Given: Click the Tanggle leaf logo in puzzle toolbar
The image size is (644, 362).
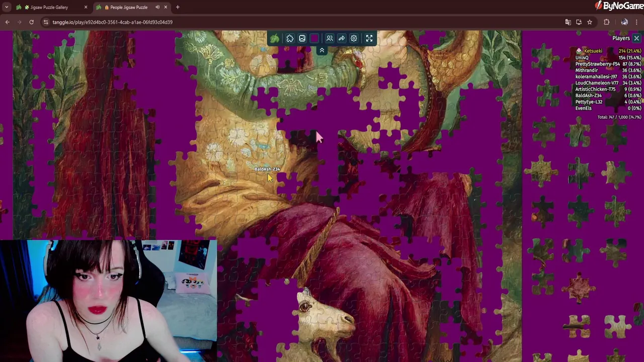Looking at the screenshot, I should (x=275, y=38).
